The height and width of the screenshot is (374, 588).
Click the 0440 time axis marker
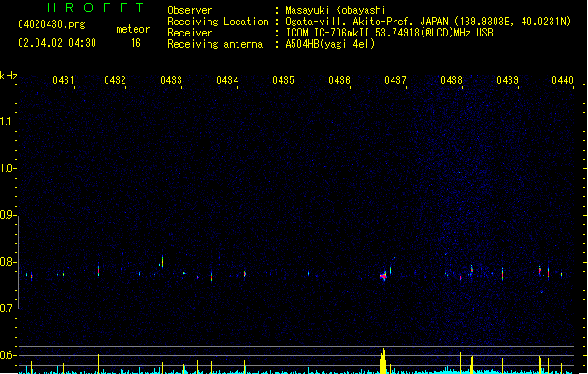[563, 79]
